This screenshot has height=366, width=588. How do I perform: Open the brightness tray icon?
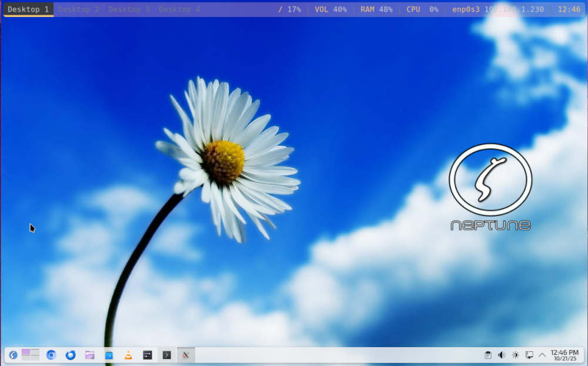click(516, 355)
